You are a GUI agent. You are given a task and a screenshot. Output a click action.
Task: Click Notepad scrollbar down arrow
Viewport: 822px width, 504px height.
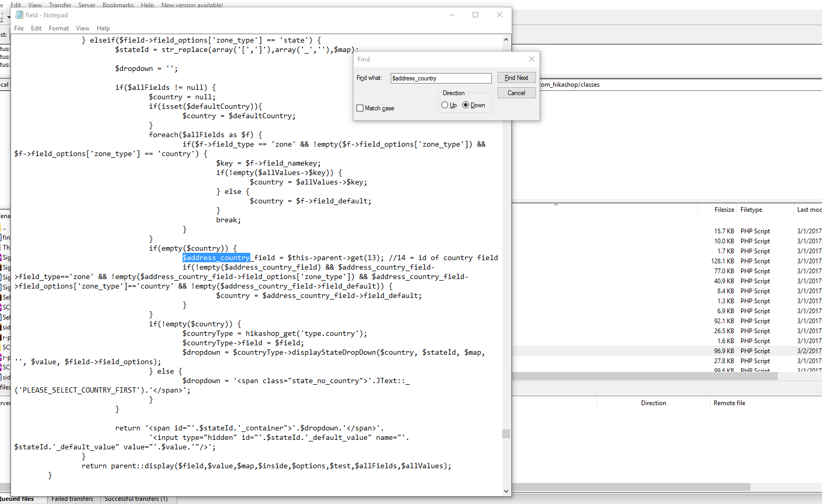[x=506, y=491]
